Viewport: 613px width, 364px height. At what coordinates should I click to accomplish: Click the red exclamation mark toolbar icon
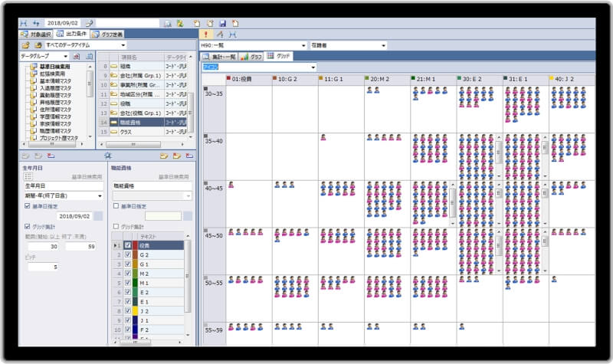(x=205, y=34)
